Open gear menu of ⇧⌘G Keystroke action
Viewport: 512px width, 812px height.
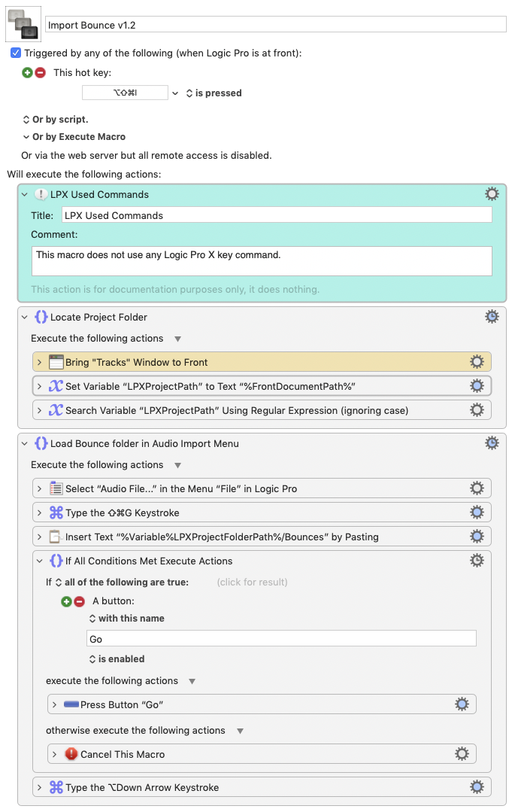[477, 512]
